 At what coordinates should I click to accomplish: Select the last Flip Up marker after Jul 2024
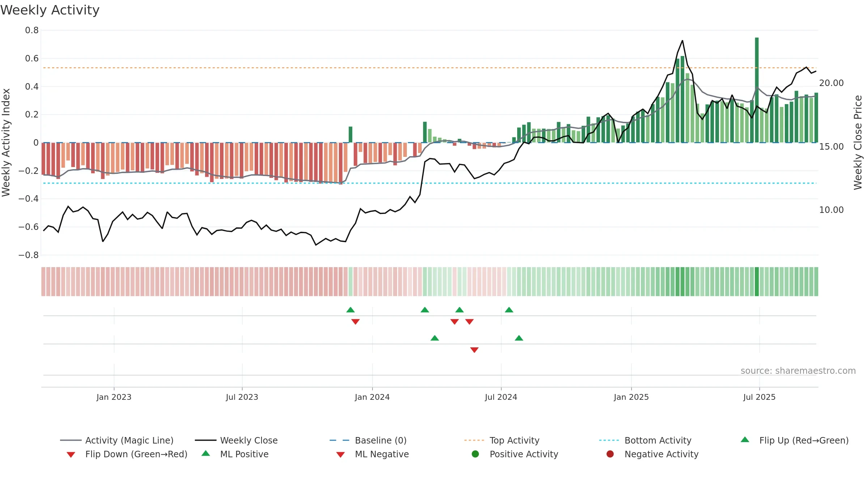pyautogui.click(x=509, y=310)
